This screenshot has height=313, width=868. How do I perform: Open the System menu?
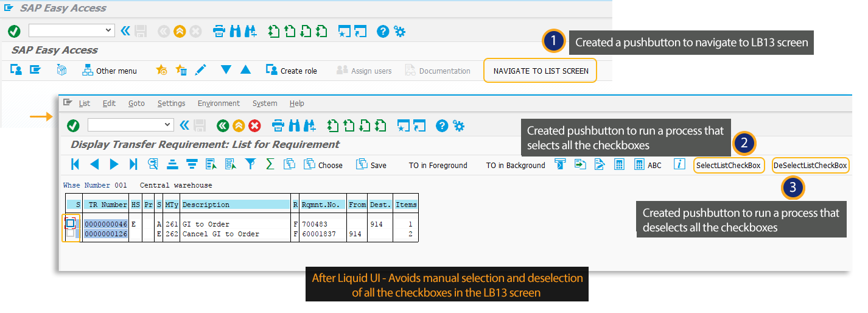coord(265,104)
